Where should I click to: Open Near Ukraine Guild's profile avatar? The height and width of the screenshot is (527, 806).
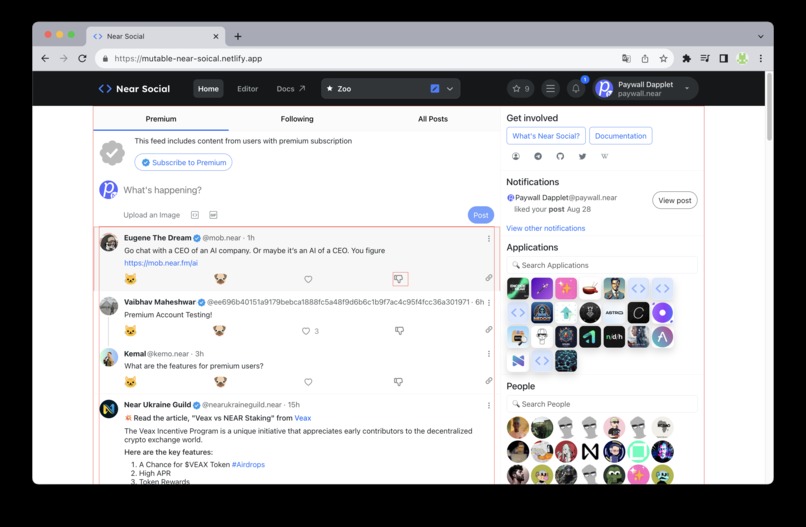(x=108, y=409)
